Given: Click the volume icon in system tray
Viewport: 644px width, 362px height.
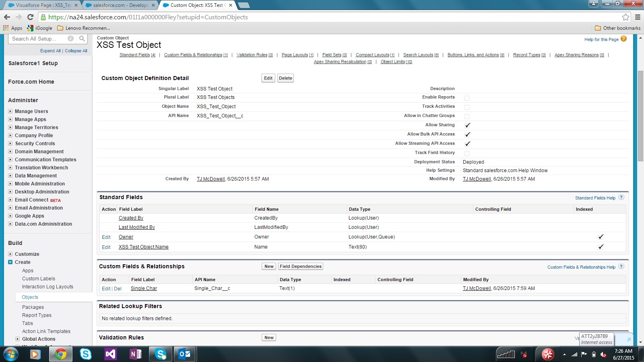Looking at the screenshot, I should [x=603, y=354].
